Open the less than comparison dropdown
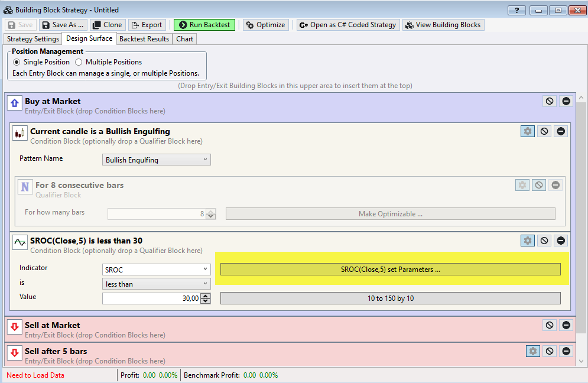The image size is (588, 383). click(156, 284)
